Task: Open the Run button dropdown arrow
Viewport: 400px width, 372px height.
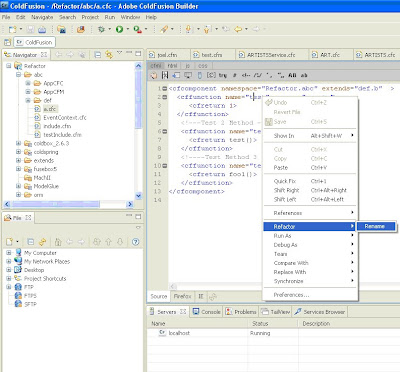Action: (128, 29)
